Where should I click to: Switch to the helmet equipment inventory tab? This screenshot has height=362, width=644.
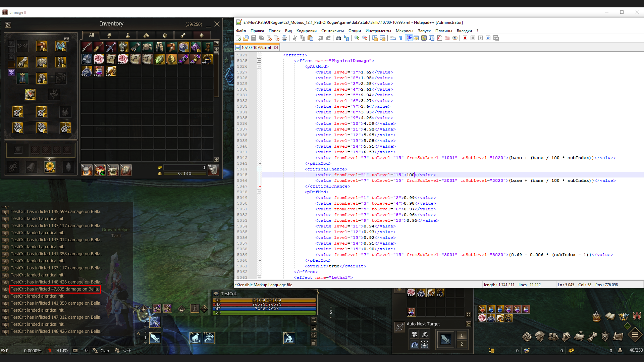point(109,35)
